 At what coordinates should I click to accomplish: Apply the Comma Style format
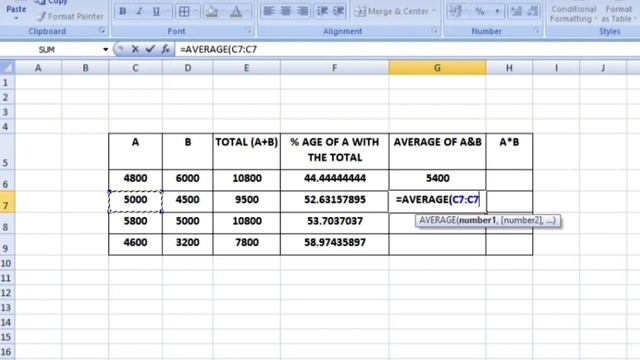(497, 11)
